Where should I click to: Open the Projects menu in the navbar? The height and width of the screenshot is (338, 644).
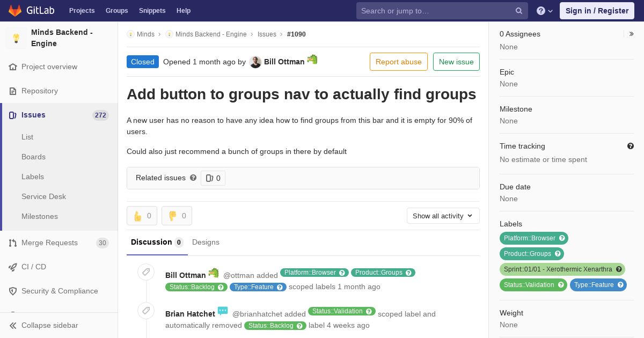tap(82, 11)
